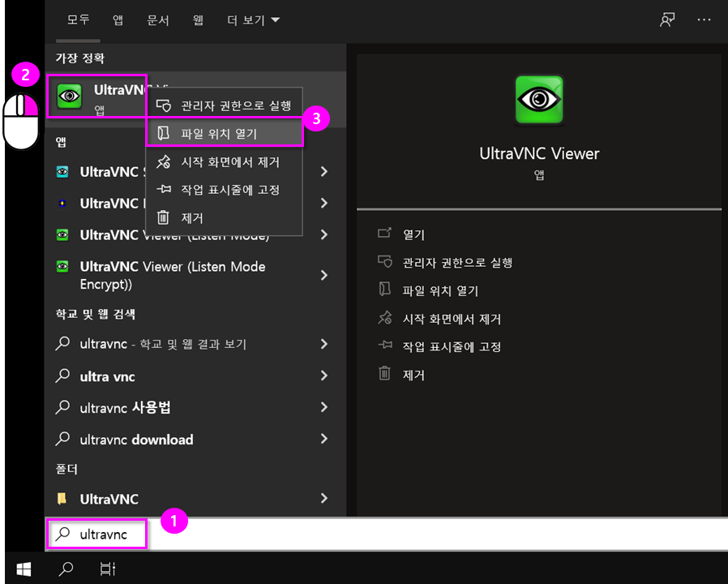This screenshot has width=728, height=584.
Task: Open Task View from the taskbar
Action: (x=108, y=569)
